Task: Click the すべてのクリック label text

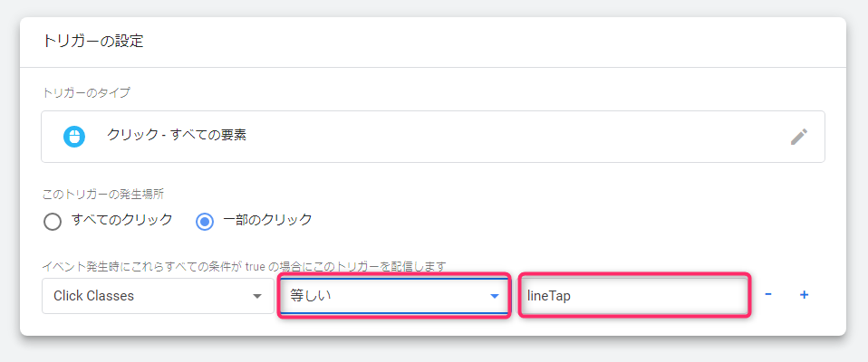Action: (x=122, y=219)
